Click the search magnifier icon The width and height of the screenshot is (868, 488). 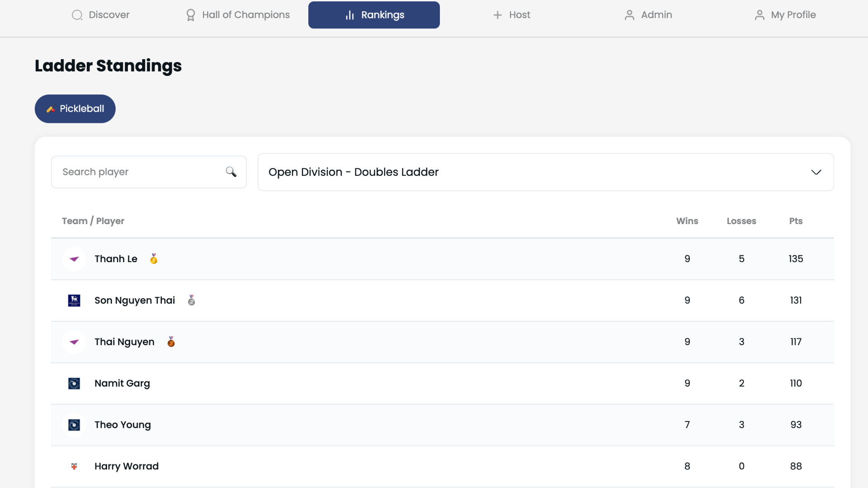231,172
